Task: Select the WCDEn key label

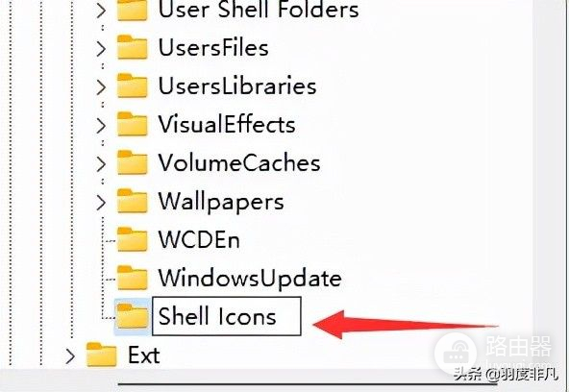Action: pos(199,239)
